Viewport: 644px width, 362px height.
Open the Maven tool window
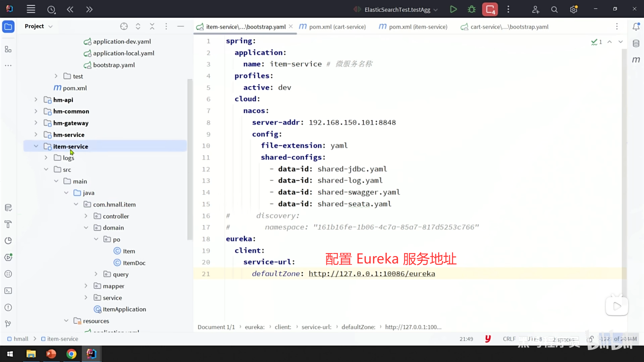click(636, 60)
